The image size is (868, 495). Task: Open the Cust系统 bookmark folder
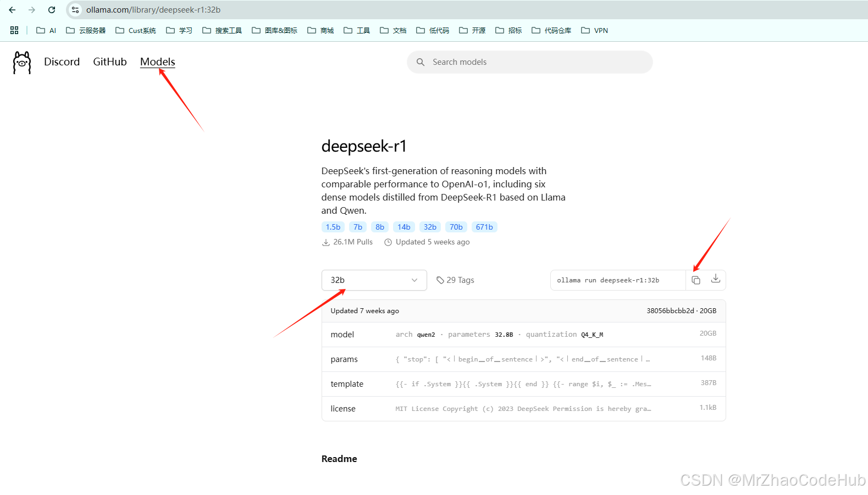(x=136, y=30)
